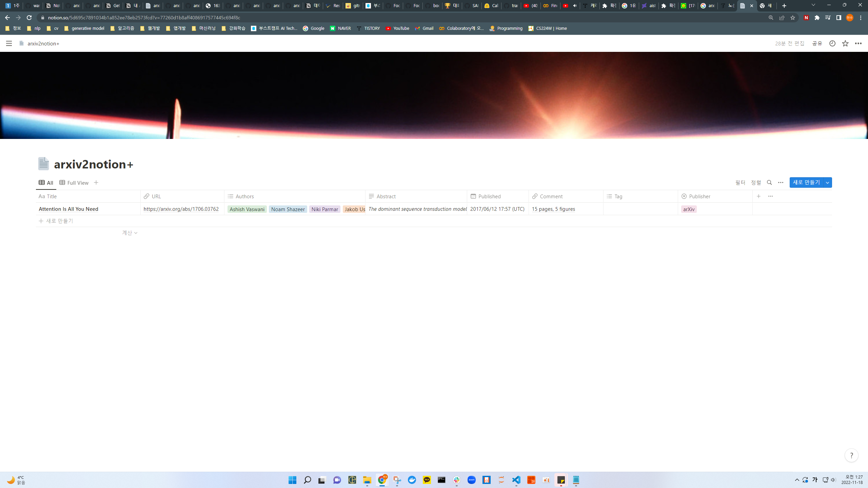The height and width of the screenshot is (488, 868).
Task: Open Visual Studio Code from taskbar
Action: [x=516, y=480]
